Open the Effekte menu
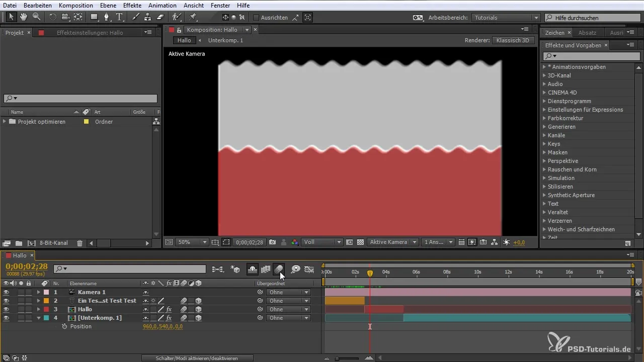 (x=132, y=5)
